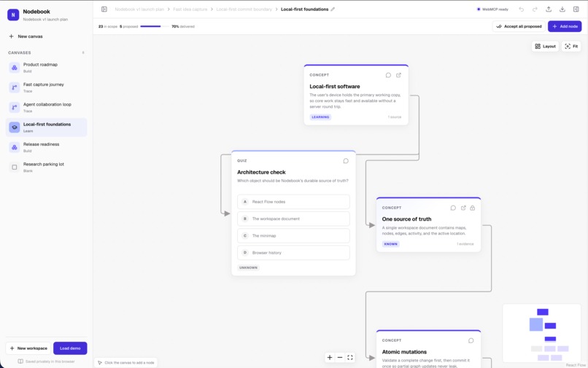
Task: Click Release readiness build icon
Action: click(x=15, y=147)
